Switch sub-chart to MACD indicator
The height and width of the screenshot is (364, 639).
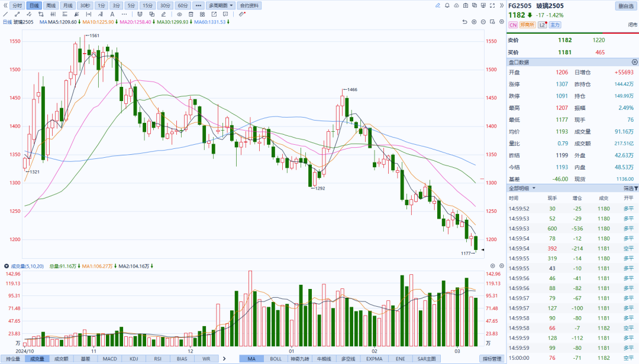pos(109,359)
